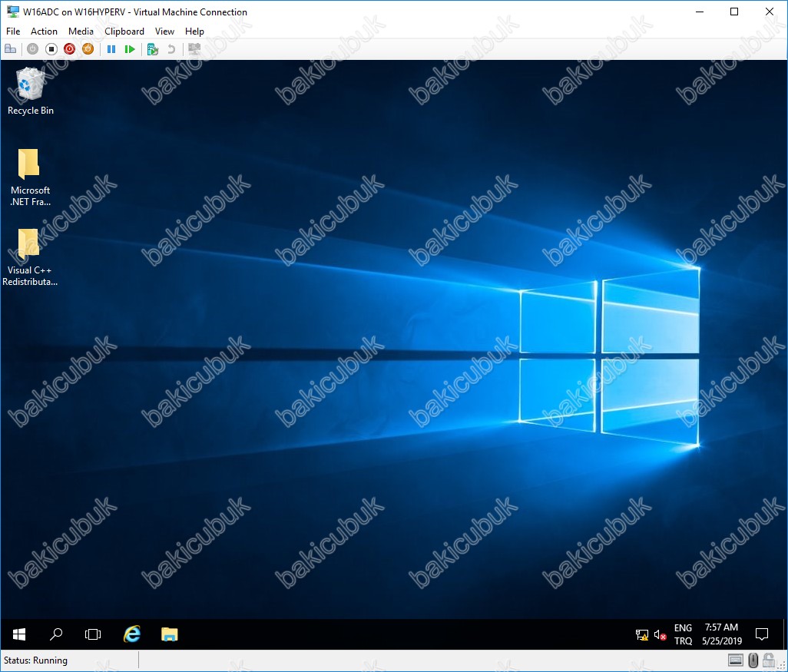
Task: Click the Show Desktop sliver at the taskbar's end
Action: [x=785, y=634]
